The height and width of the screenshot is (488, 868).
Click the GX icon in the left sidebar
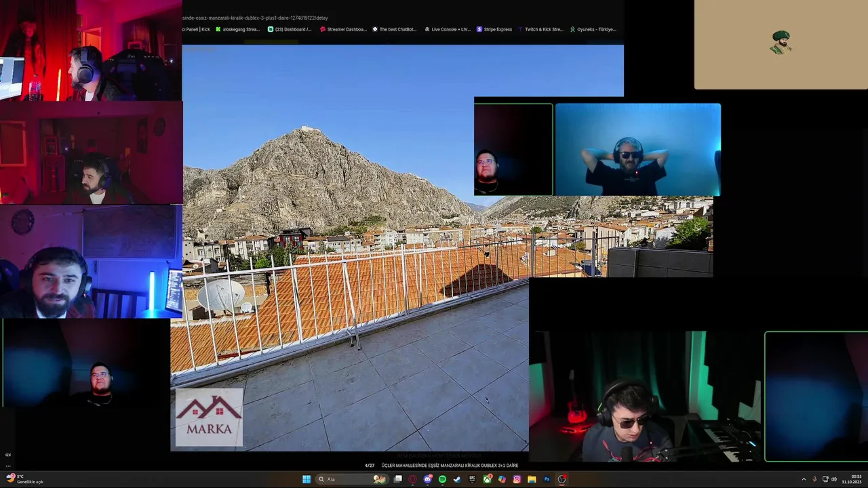pos(8,455)
